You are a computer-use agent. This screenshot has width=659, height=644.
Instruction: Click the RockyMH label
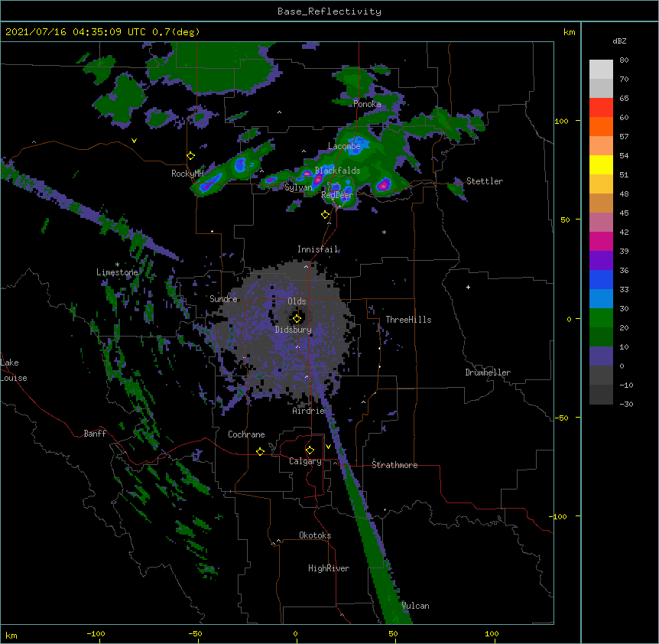coord(187,174)
